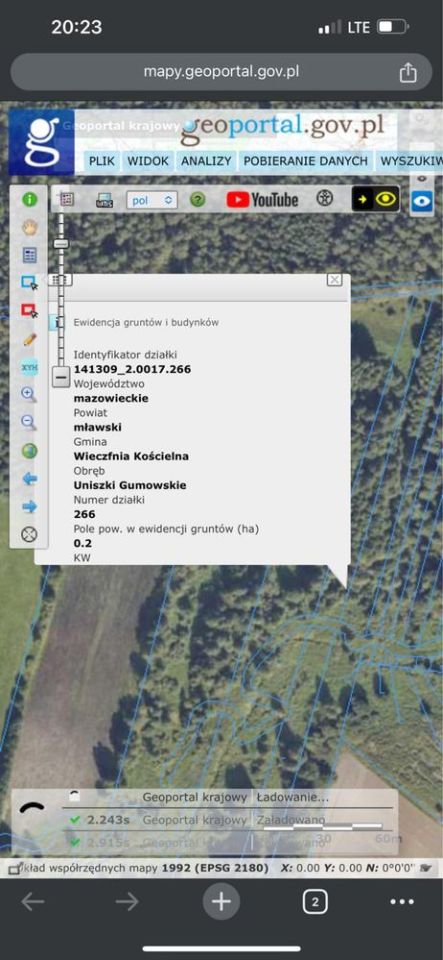Tap the browser address bar mapy.geoportal.gov.pl
Screen dimensions: 443x960
pyautogui.click(x=222, y=72)
